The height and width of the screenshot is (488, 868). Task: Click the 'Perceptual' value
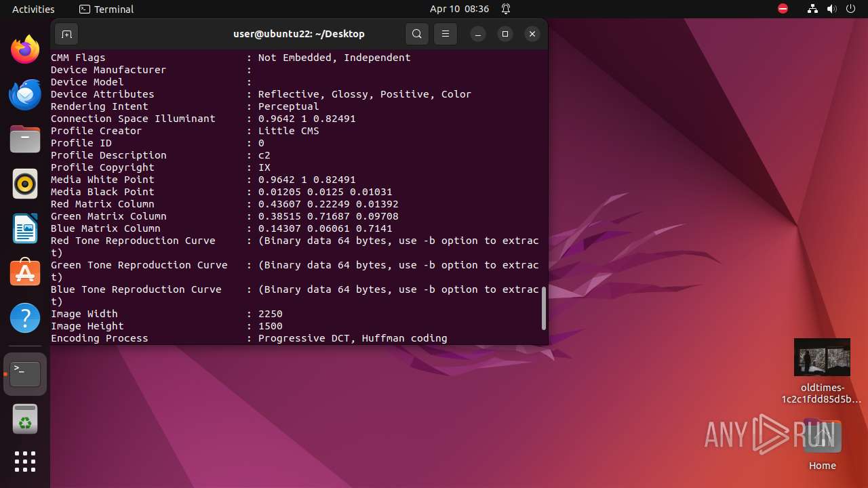tap(289, 106)
